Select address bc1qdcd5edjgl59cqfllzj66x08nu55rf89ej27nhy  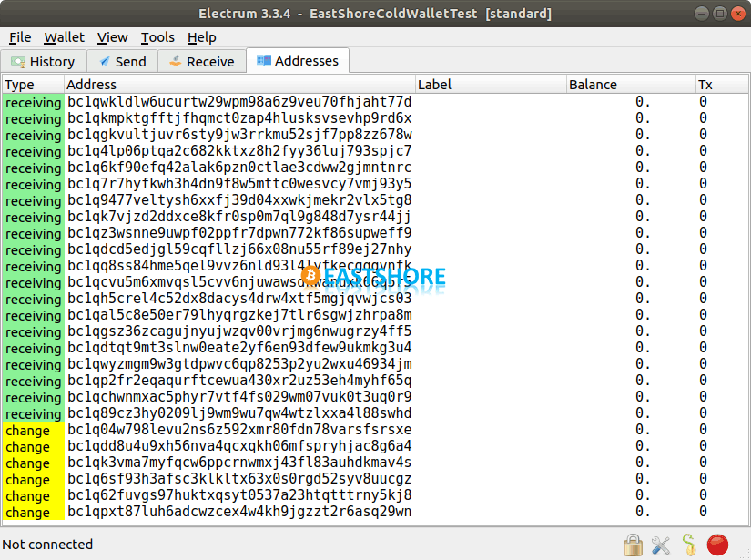pos(239,249)
